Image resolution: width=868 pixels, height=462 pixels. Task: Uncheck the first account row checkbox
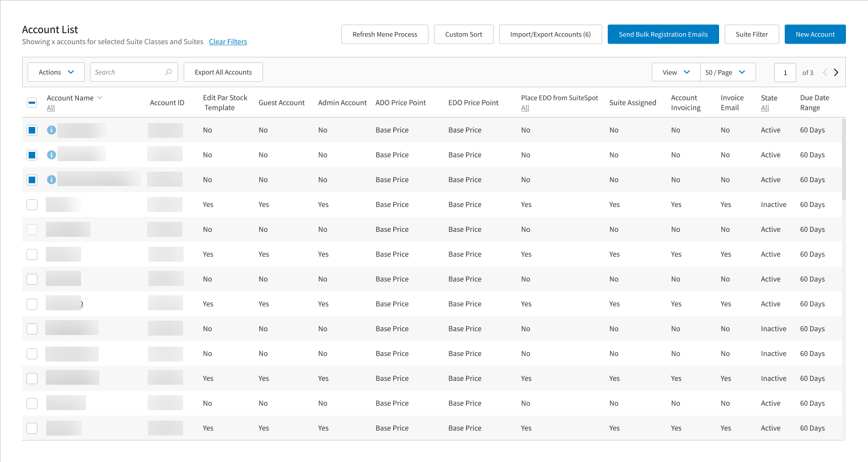click(x=32, y=130)
